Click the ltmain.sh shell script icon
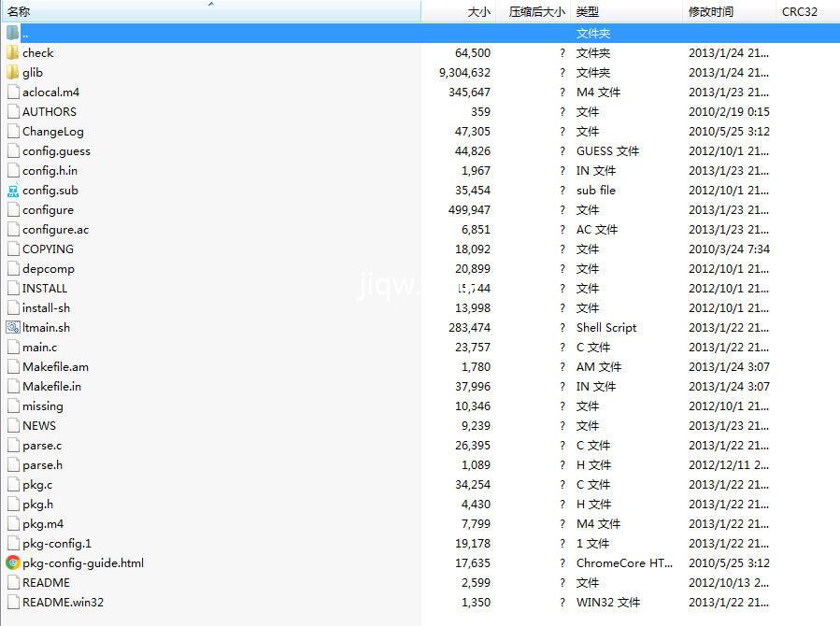The width and height of the screenshot is (840, 626). click(x=13, y=327)
